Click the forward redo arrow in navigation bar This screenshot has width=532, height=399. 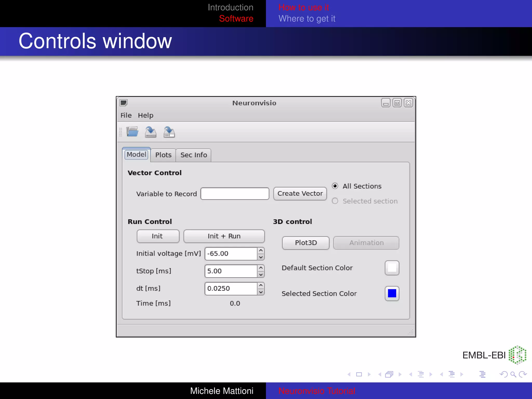pyautogui.click(x=523, y=374)
